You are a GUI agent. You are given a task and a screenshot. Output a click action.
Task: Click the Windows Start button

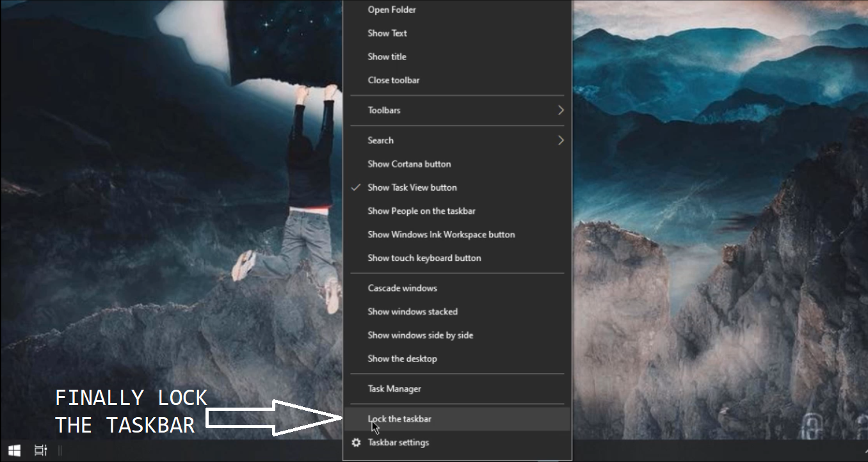tap(13, 450)
